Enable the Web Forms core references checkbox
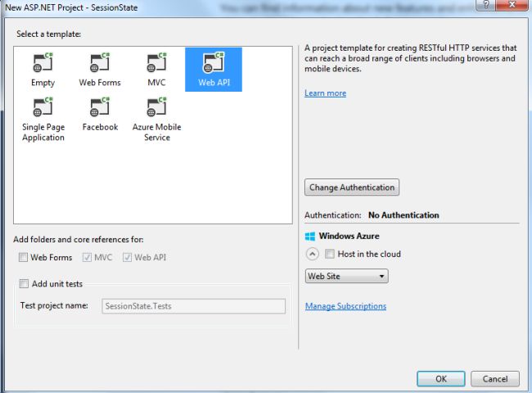This screenshot has height=393, width=532. pos(23,257)
